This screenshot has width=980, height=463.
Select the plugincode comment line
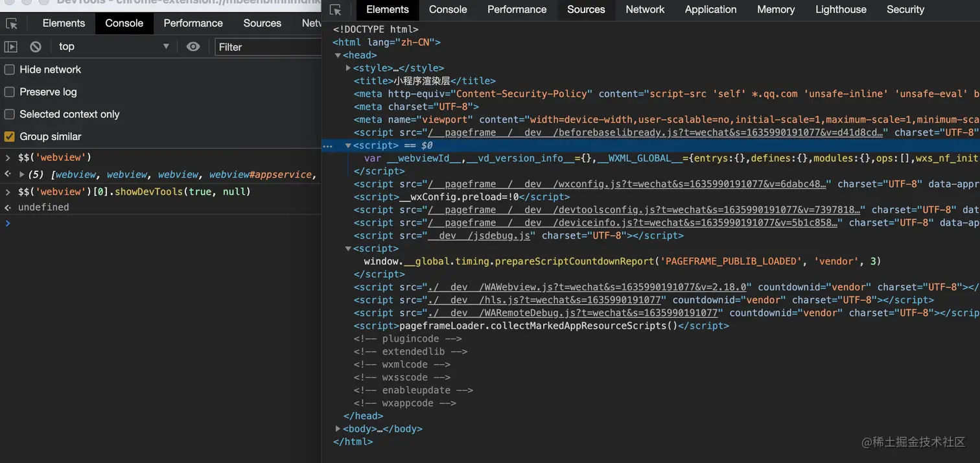tap(408, 338)
